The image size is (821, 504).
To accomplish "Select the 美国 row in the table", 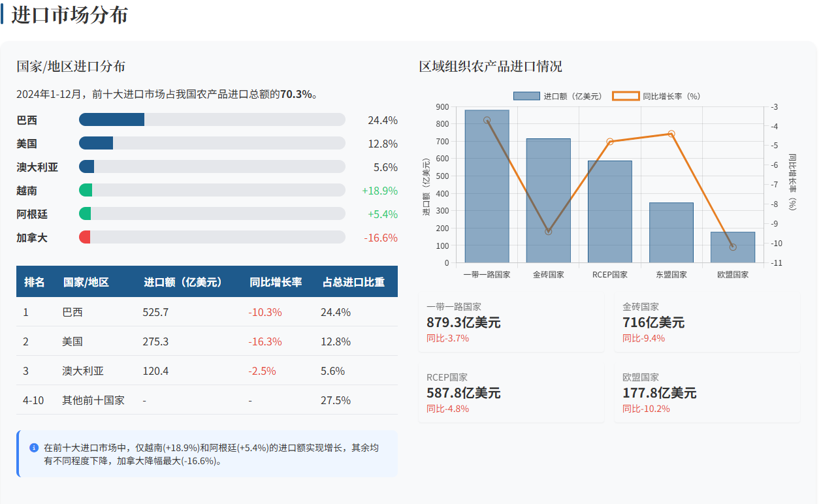I will [x=206, y=341].
